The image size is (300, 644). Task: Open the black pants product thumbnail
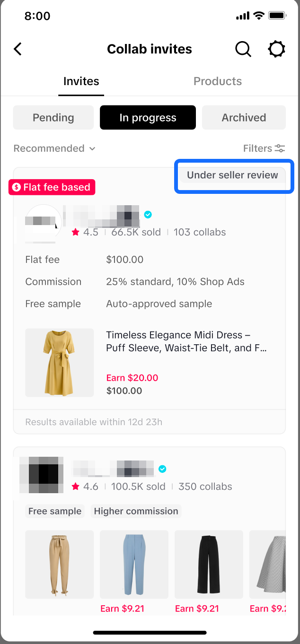(x=209, y=565)
